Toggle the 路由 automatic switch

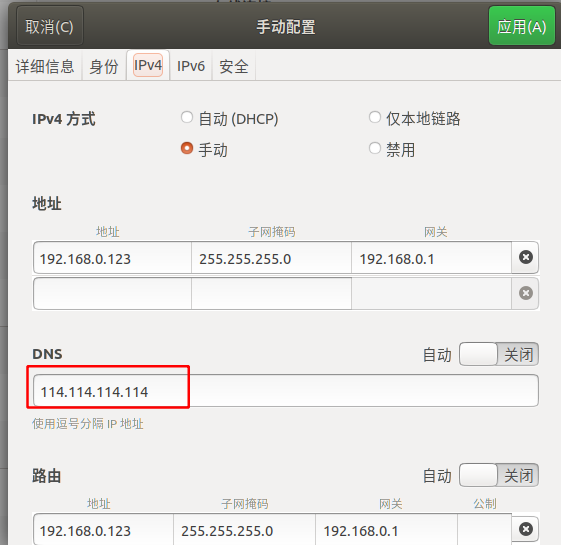499,475
